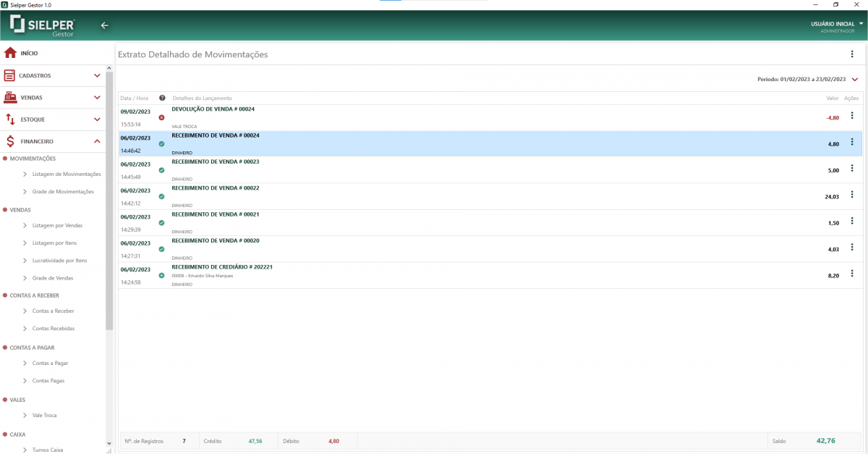Open Listagem de Movimentações menu item
868x454 pixels.
coord(67,174)
